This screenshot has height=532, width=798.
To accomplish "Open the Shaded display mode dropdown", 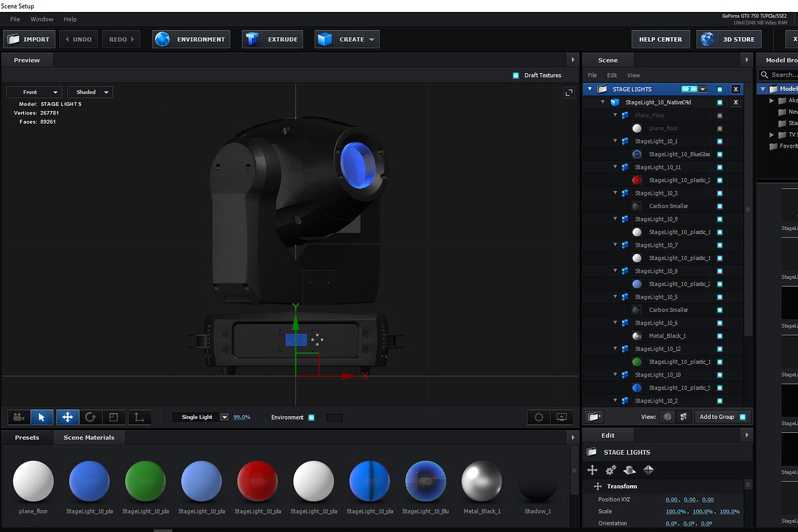I will pyautogui.click(x=90, y=92).
